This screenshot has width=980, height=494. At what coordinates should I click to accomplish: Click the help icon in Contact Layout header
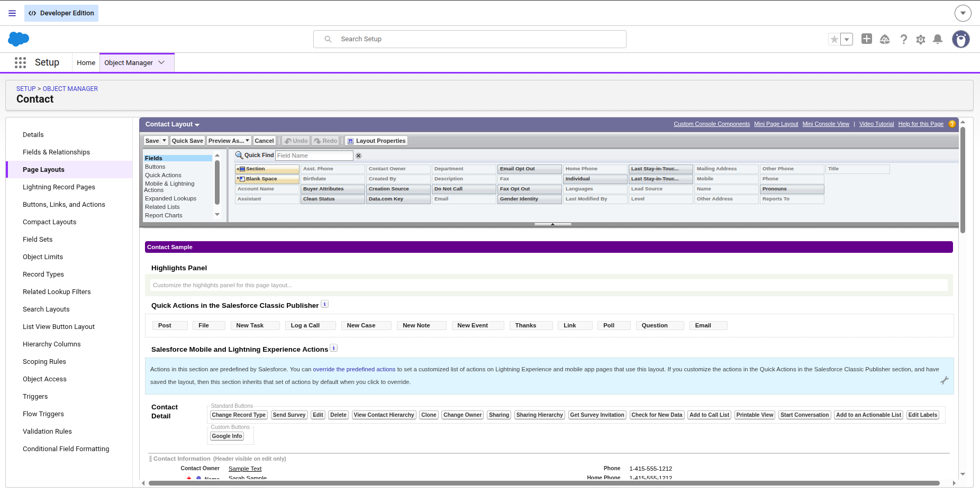[952, 124]
